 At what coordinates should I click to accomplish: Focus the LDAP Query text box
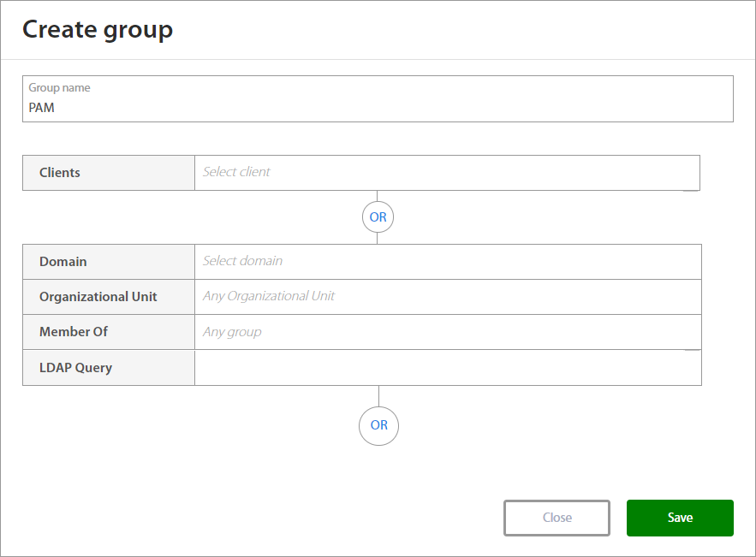(x=447, y=368)
